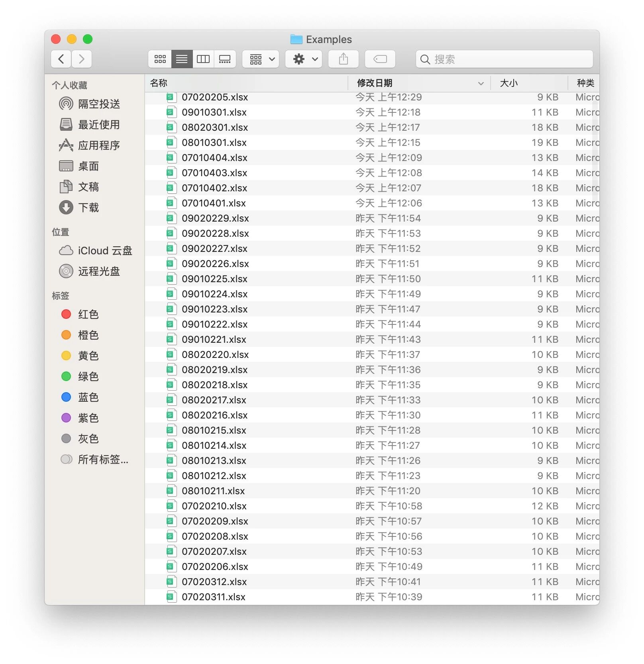Select file name 07010403.xlsx
Screen dimensions: 644x664
pos(214,173)
